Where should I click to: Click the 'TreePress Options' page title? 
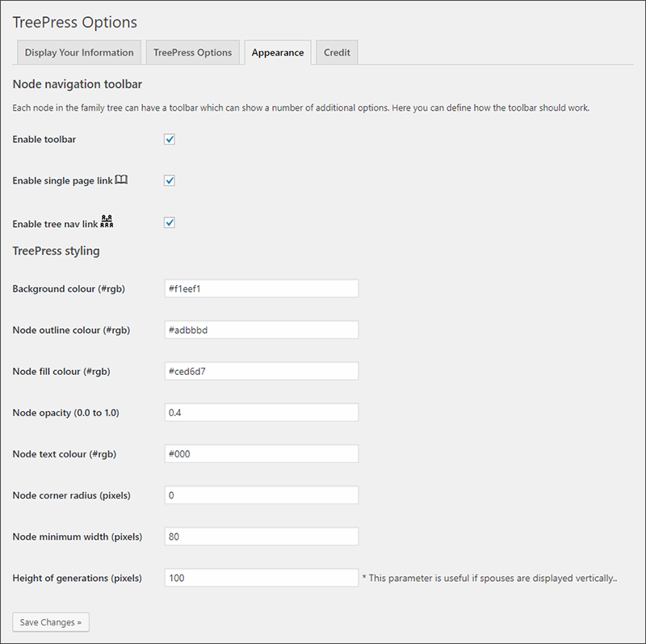[74, 23]
